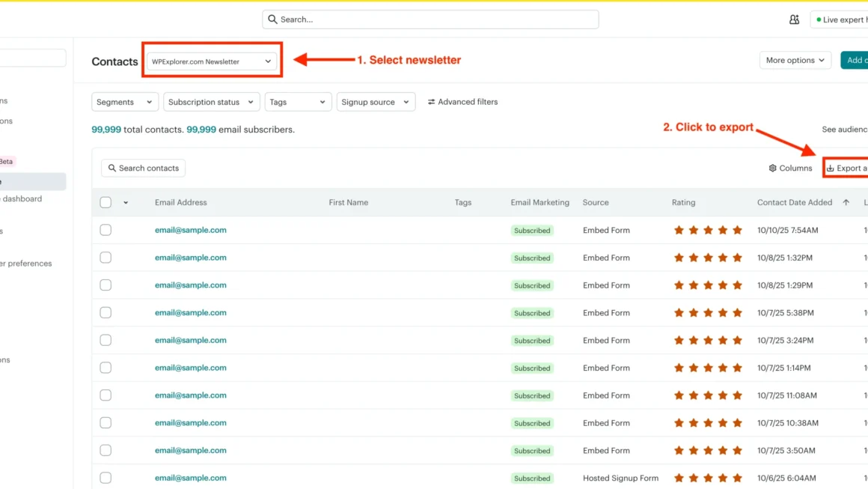Open Advanced filters
This screenshot has width=868, height=489.
[x=462, y=102]
